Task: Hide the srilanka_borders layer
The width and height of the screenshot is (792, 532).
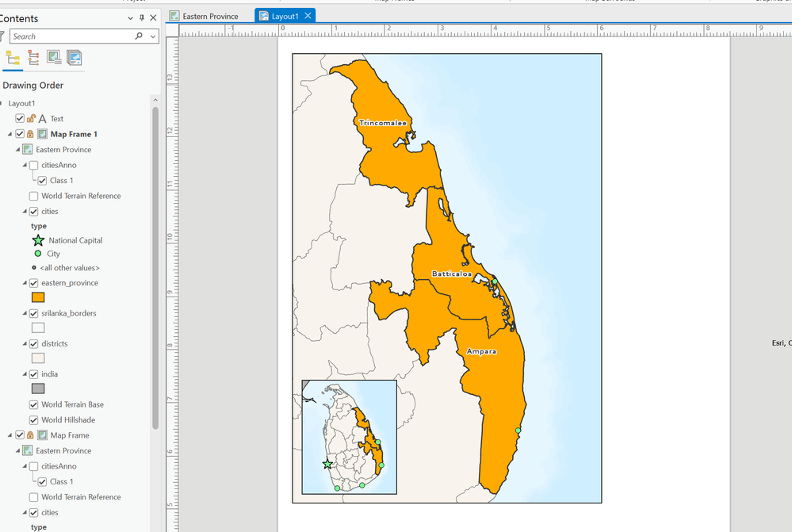Action: [x=34, y=313]
